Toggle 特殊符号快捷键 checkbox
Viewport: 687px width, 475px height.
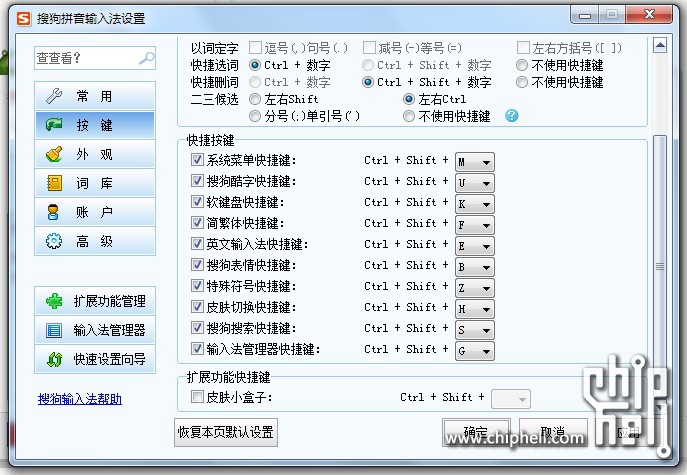pyautogui.click(x=197, y=286)
